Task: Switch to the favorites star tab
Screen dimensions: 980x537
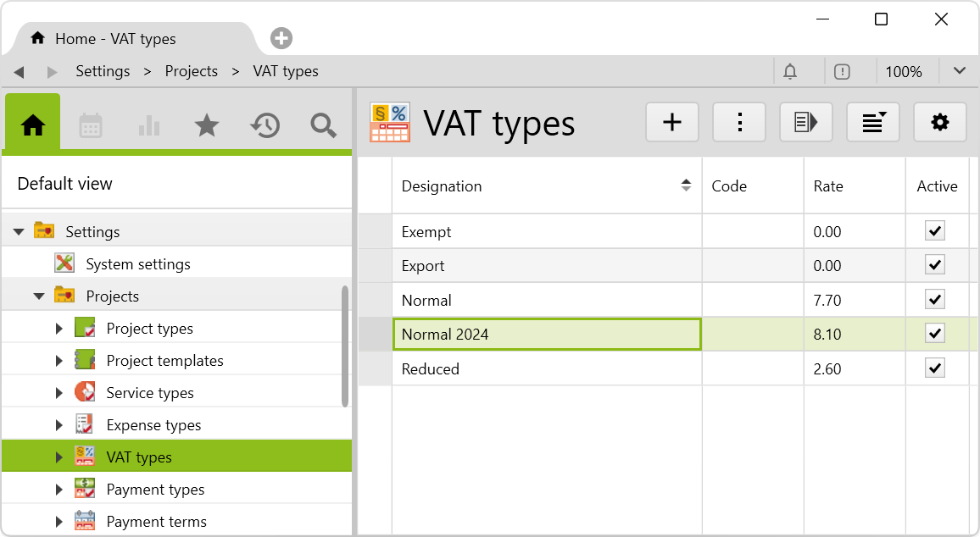Action: click(206, 126)
